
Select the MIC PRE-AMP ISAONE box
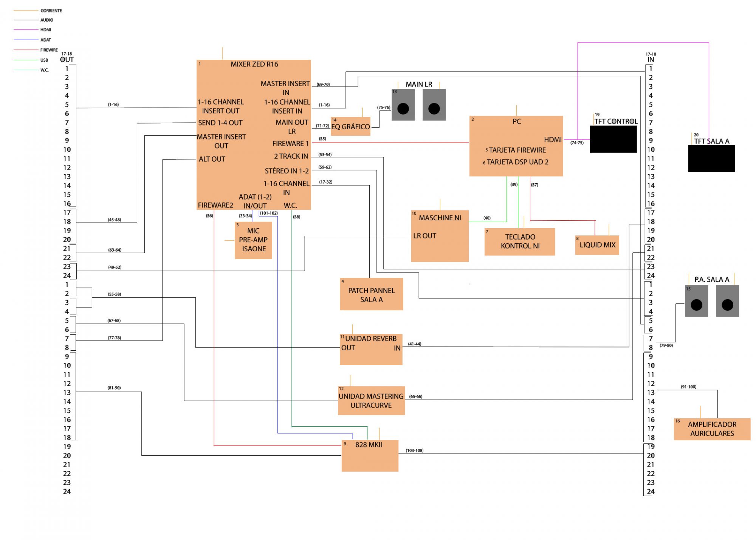click(253, 240)
